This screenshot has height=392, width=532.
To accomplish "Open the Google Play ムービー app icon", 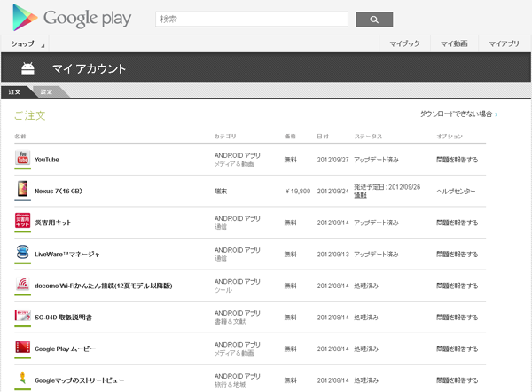I will point(23,347).
